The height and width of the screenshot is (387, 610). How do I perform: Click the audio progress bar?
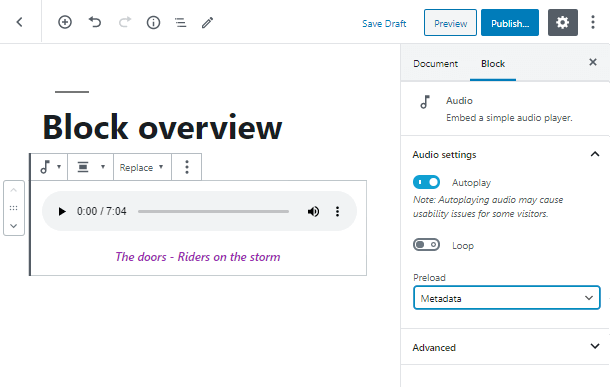pyautogui.click(x=213, y=212)
